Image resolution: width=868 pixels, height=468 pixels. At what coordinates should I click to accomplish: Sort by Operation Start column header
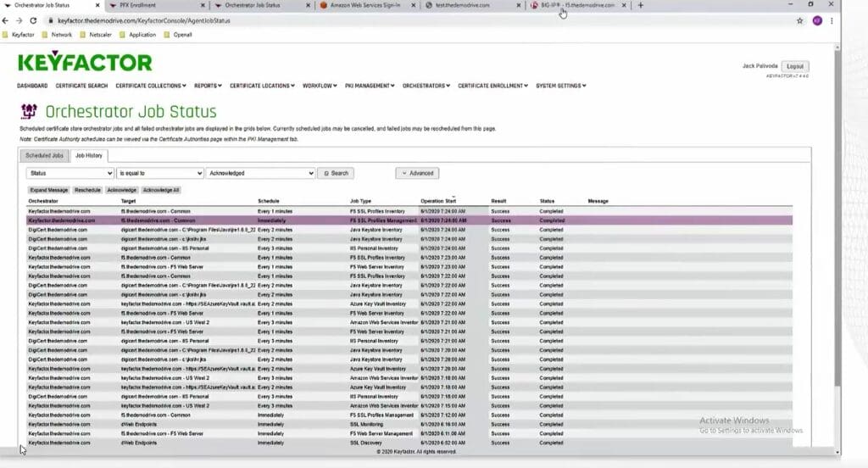click(438, 201)
